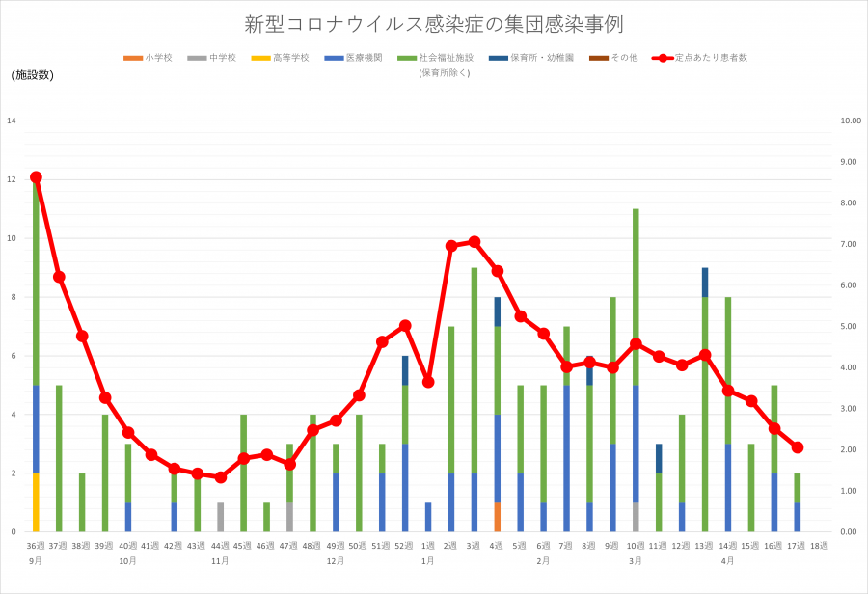The width and height of the screenshot is (868, 594).
Task: Click the 52週 x-axis label
Action: tap(403, 546)
